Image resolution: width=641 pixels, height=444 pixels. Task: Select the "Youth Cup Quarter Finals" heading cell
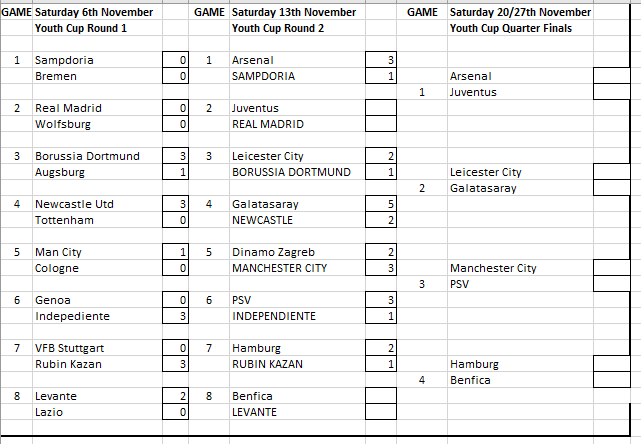pyautogui.click(x=509, y=28)
